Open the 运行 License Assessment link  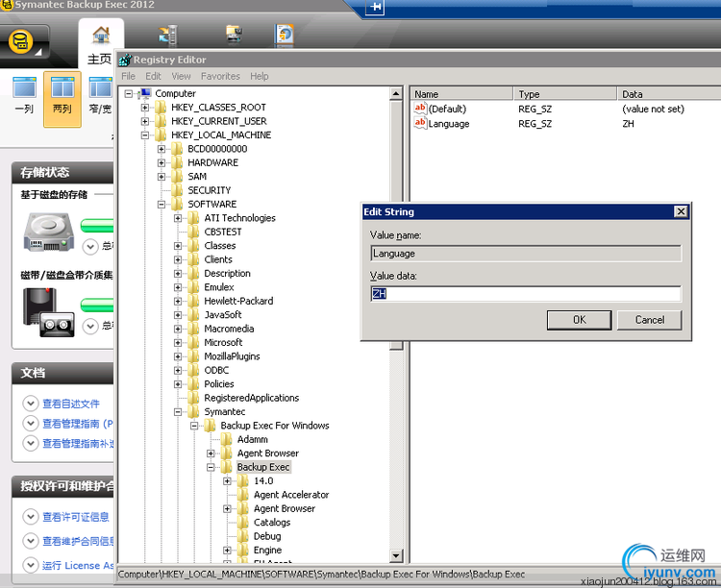(78, 566)
